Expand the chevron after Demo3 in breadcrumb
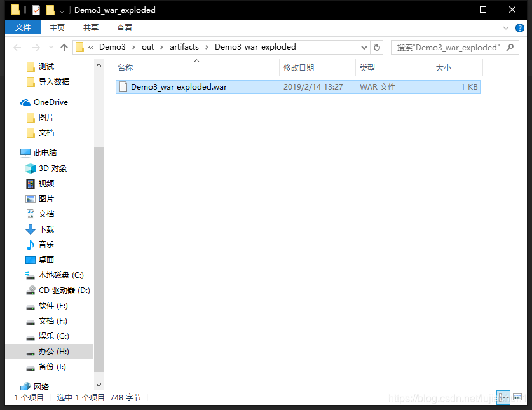Viewport: 532px width, 410px height. coord(133,47)
